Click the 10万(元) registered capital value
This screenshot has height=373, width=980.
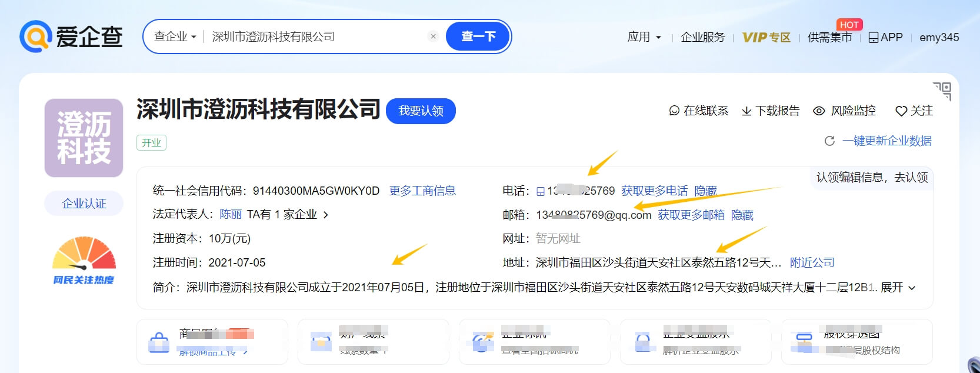[229, 238]
